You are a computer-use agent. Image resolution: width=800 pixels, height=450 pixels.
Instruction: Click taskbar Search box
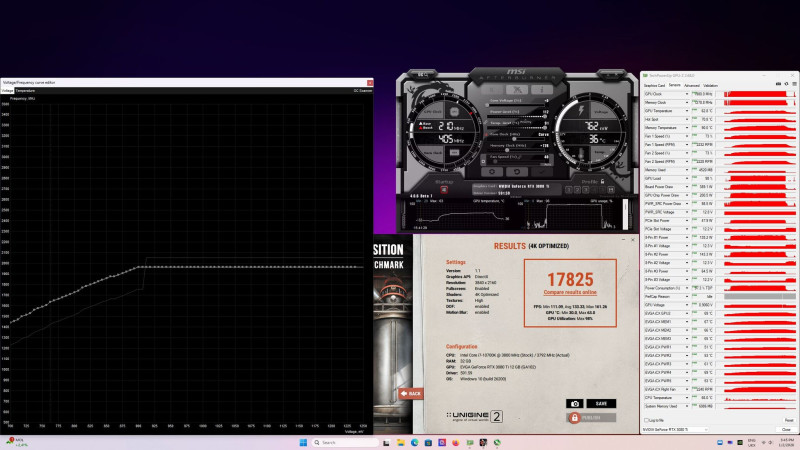pos(345,442)
